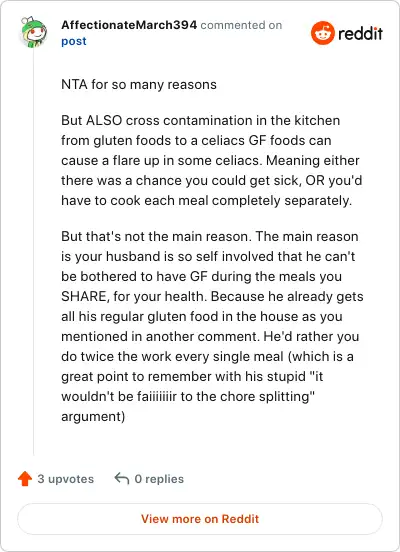Click the "3 upvotes" label
This screenshot has width=400, height=552.
(x=66, y=479)
